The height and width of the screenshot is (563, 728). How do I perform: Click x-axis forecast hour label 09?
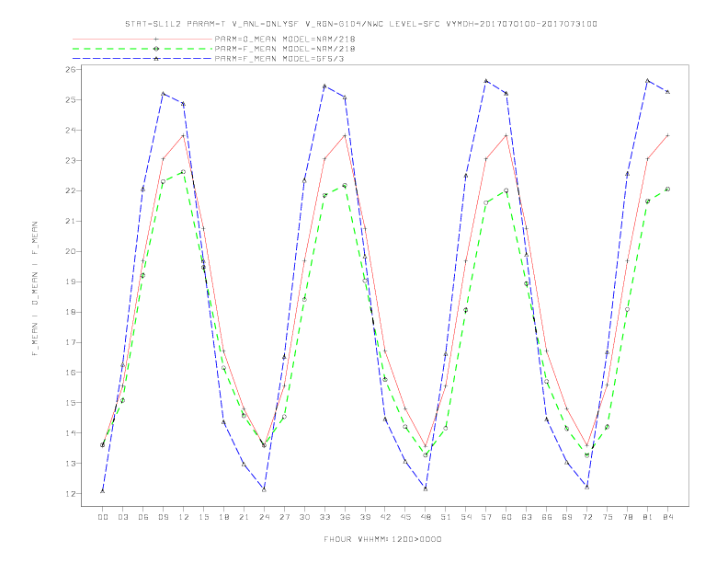163,517
